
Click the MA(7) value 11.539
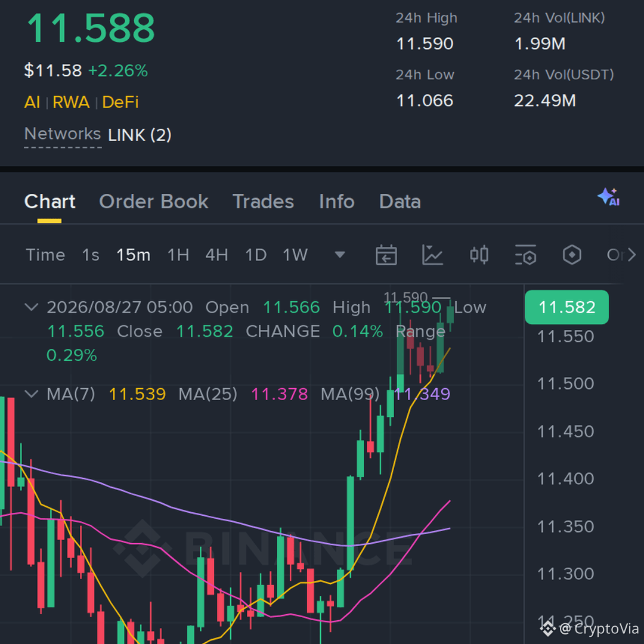pos(137,394)
